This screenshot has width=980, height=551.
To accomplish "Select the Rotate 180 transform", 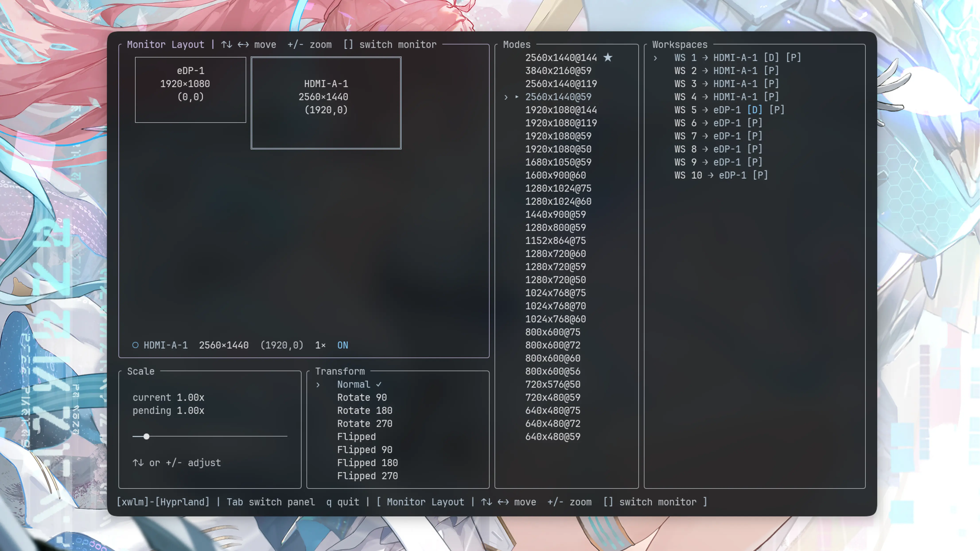I will pyautogui.click(x=365, y=411).
